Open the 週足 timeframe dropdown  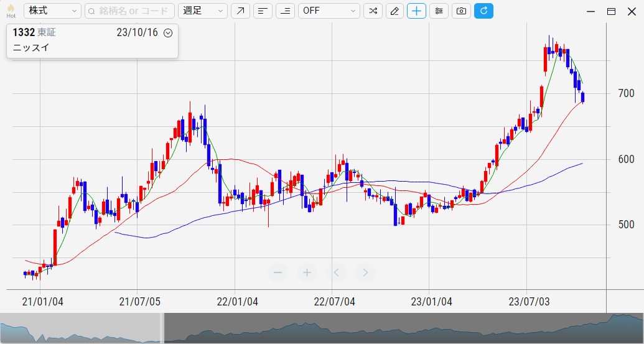pos(203,11)
